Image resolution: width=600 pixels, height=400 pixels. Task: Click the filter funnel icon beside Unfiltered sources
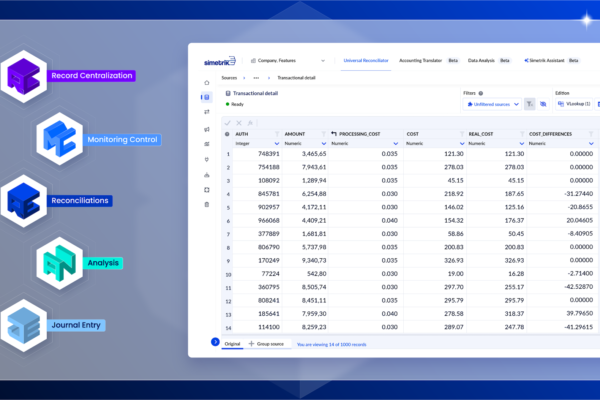pos(530,104)
